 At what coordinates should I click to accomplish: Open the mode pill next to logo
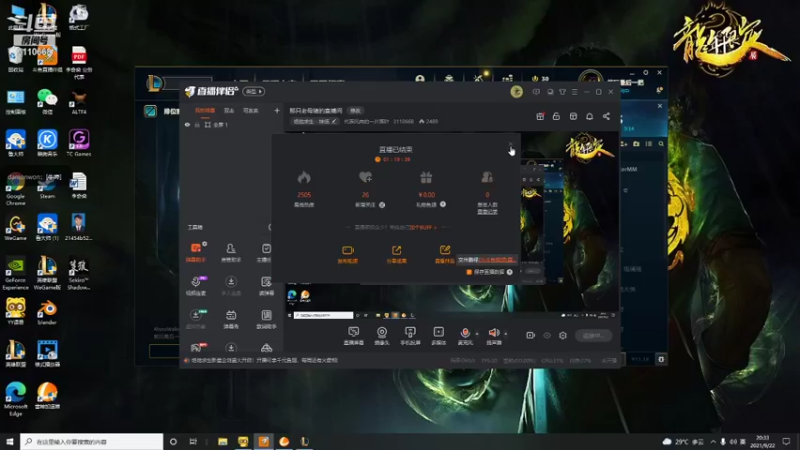254,91
